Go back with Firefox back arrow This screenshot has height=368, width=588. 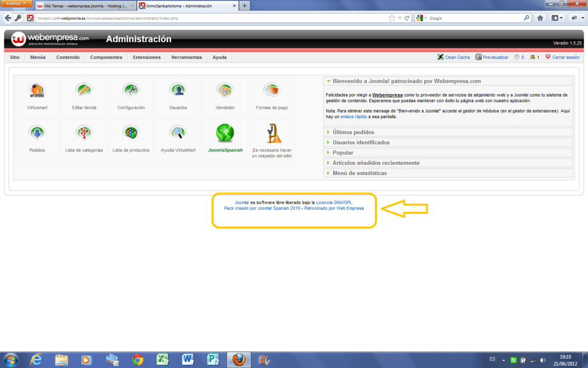coord(8,18)
